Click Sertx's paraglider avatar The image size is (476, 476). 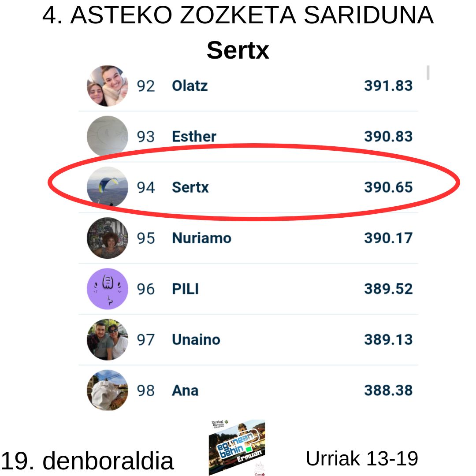(x=107, y=187)
